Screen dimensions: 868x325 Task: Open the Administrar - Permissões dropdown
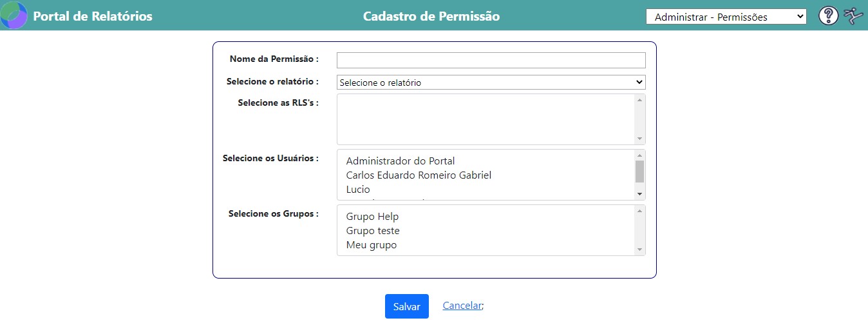(x=726, y=17)
